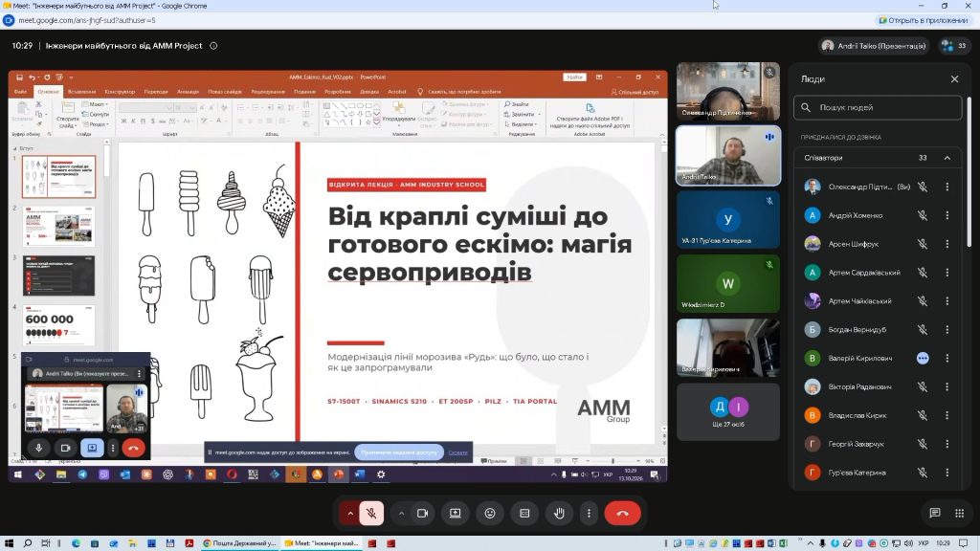This screenshot has width=980, height=551.
Task: Click Stop sharing button in the Meet notification bar
Action: point(399,452)
